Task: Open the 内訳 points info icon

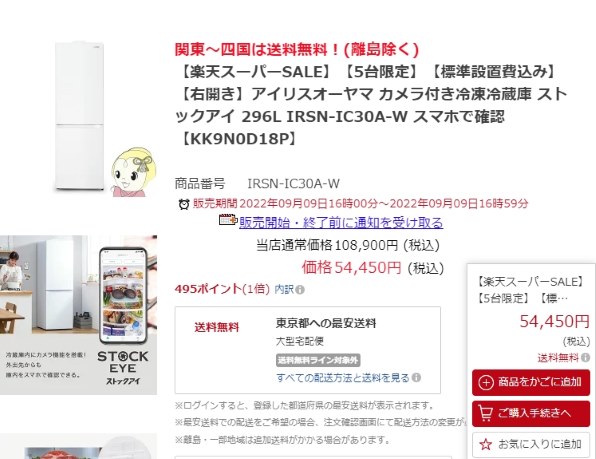Action: coord(300,290)
